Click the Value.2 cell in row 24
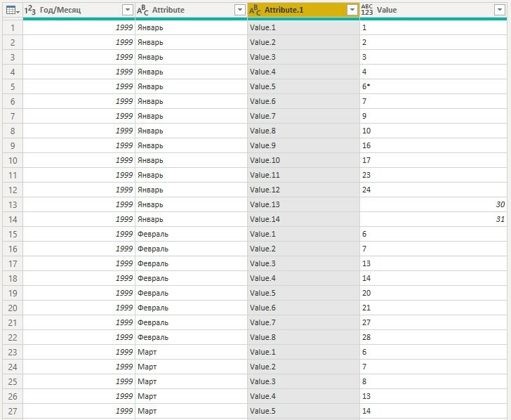 click(303, 367)
